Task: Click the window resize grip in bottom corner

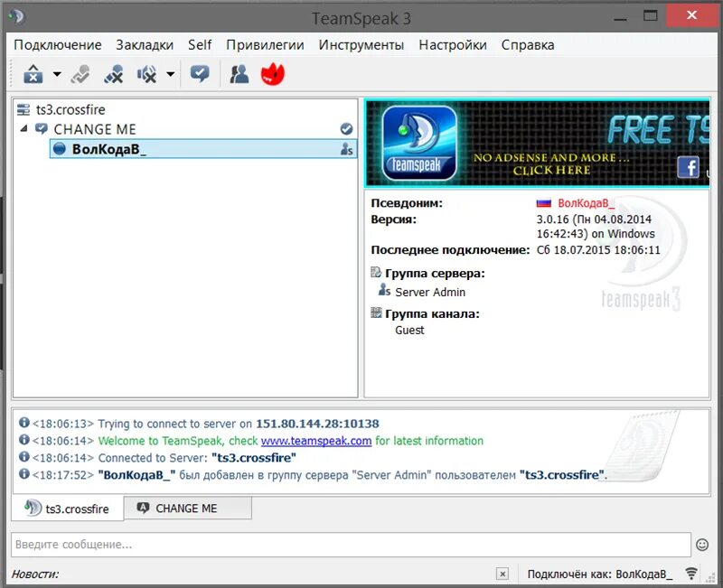Action: (x=710, y=577)
